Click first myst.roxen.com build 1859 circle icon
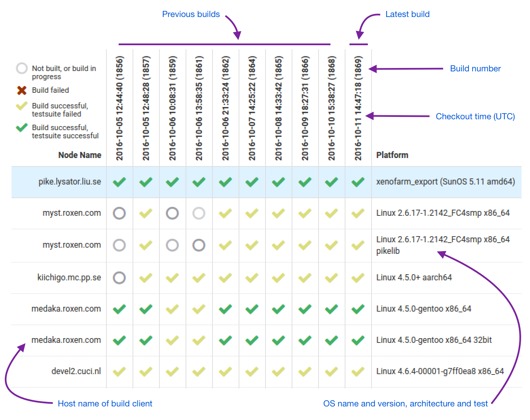The width and height of the screenshot is (530, 420). click(x=172, y=213)
